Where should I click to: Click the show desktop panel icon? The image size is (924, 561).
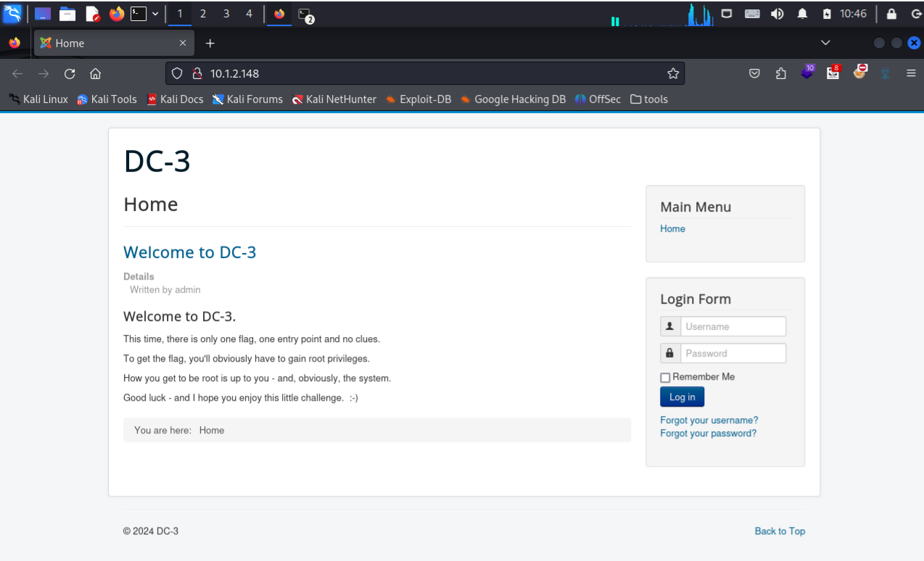(43, 14)
